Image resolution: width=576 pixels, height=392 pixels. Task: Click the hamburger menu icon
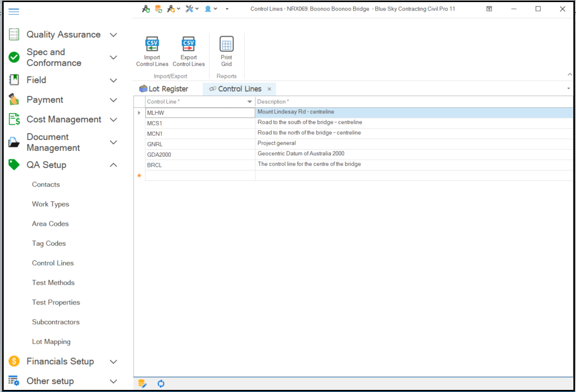(x=14, y=11)
